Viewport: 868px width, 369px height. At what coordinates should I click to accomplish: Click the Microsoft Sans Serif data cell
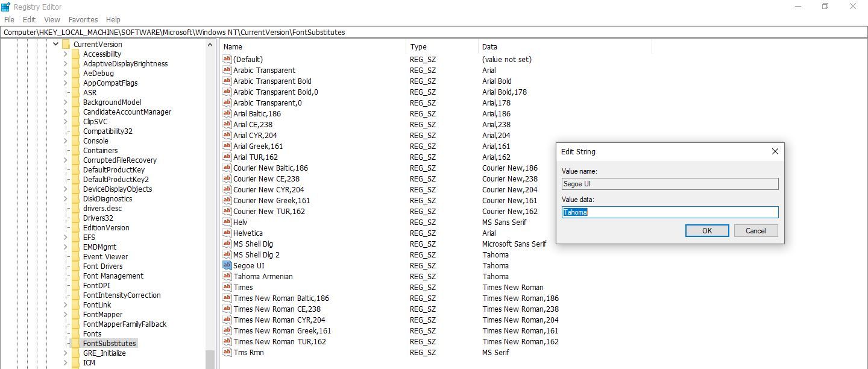click(514, 244)
